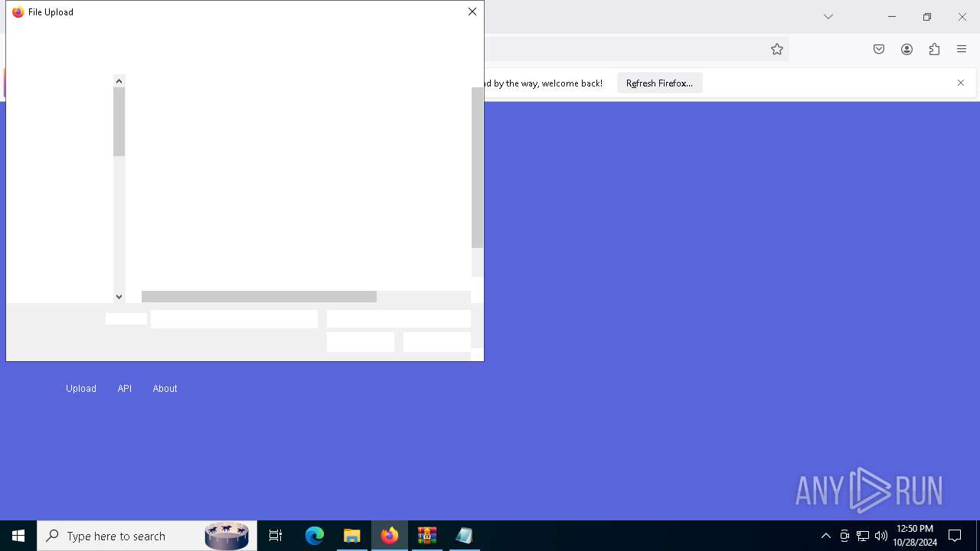Open File Explorer from the taskbar

pyautogui.click(x=352, y=536)
